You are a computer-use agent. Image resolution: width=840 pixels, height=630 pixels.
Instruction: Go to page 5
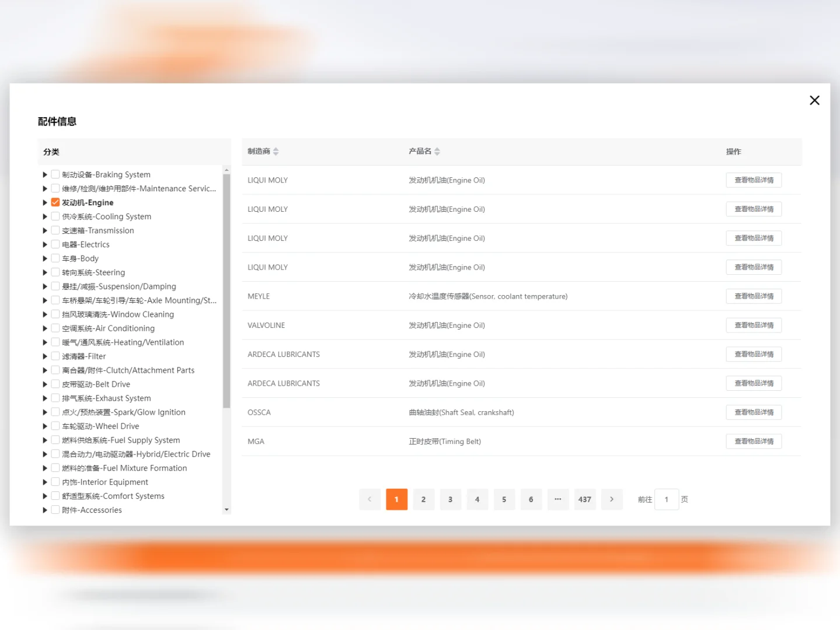[x=504, y=499]
